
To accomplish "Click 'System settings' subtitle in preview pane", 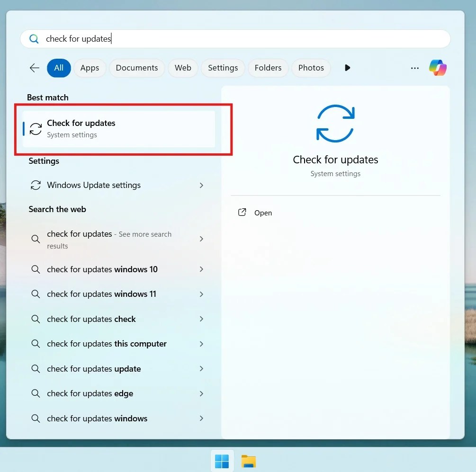I will tap(335, 174).
